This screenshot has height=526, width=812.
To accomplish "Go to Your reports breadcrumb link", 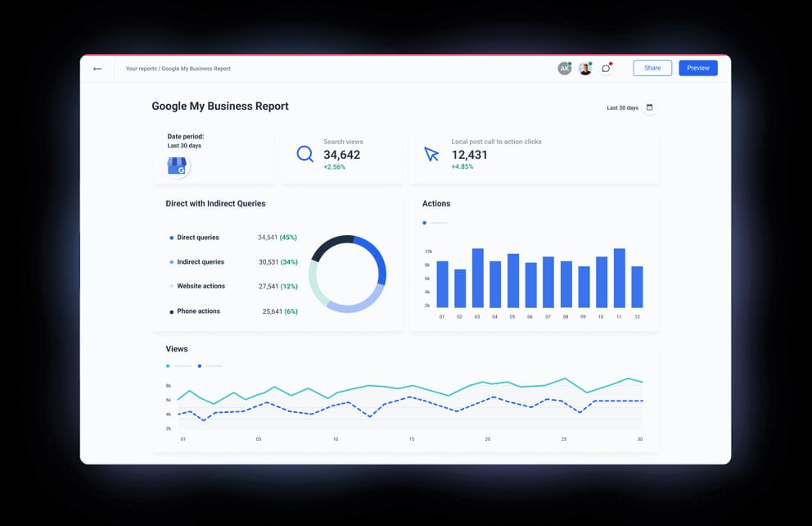I will (x=141, y=68).
